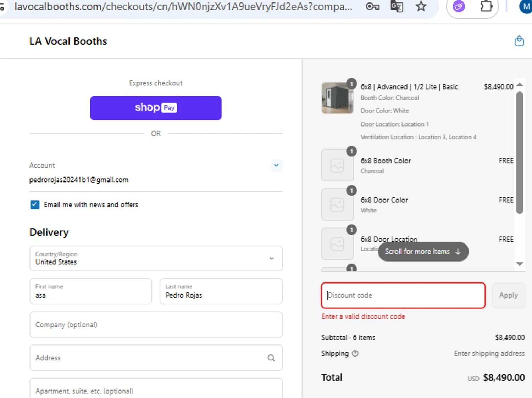Click the '6x8 Booth Color' item name

coord(386,161)
